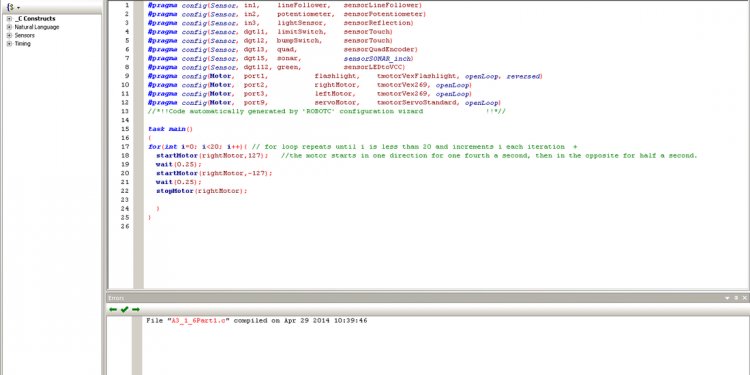The image size is (750, 375).
Task: Click "startMotor(rightMotor,127);" statement
Action: pyautogui.click(x=212, y=155)
